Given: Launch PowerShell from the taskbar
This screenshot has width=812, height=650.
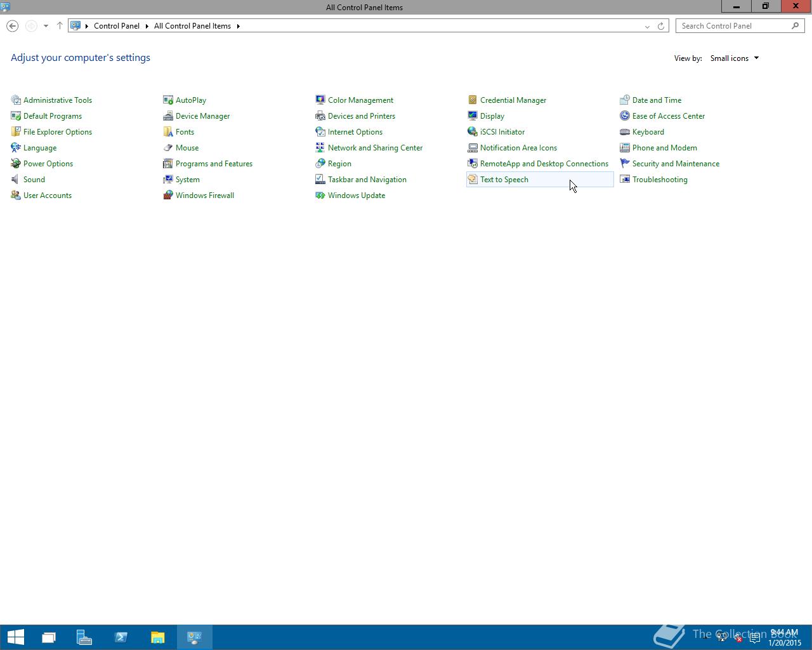Looking at the screenshot, I should [121, 637].
